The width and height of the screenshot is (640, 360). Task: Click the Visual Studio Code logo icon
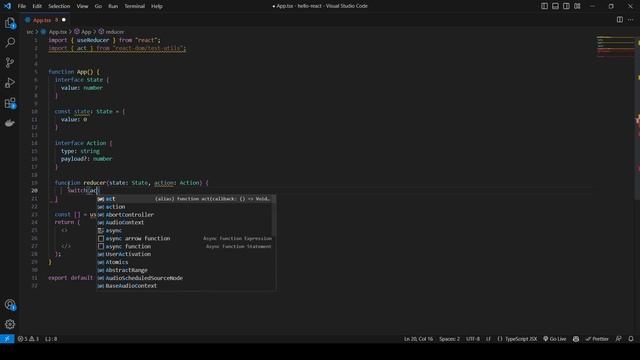tap(7, 6)
